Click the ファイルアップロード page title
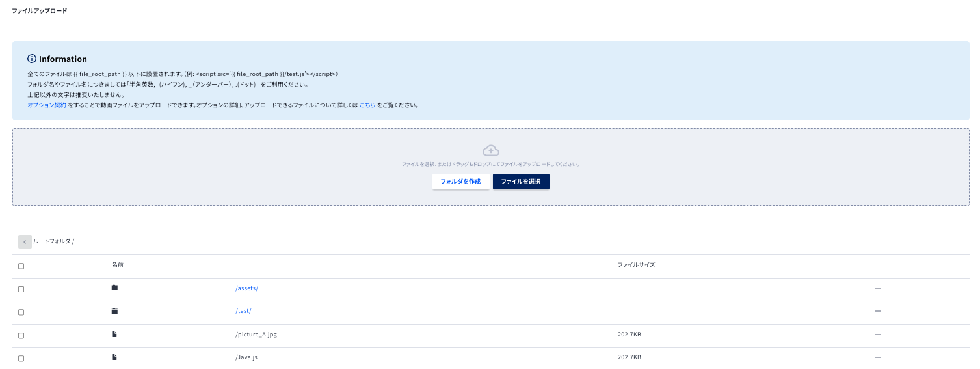This screenshot has width=980, height=369. (39, 11)
